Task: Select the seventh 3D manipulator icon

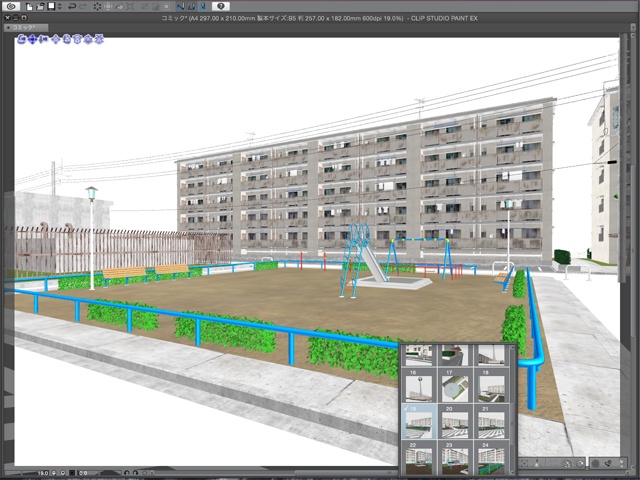Action: [88, 40]
